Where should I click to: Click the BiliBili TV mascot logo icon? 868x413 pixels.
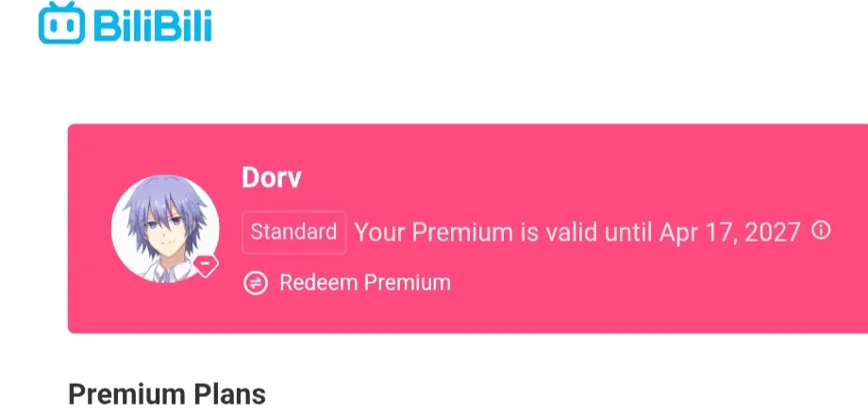tap(61, 23)
